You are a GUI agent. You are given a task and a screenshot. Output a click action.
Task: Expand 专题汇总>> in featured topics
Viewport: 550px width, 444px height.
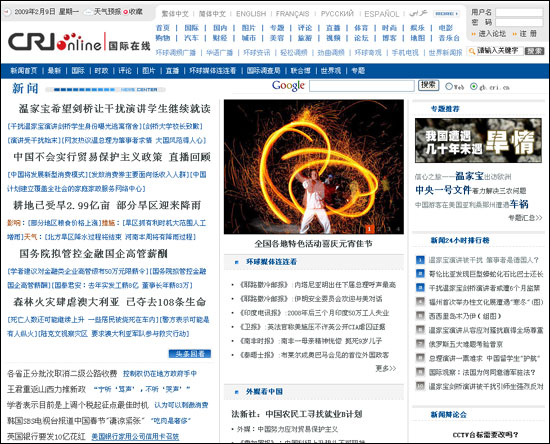(525, 218)
